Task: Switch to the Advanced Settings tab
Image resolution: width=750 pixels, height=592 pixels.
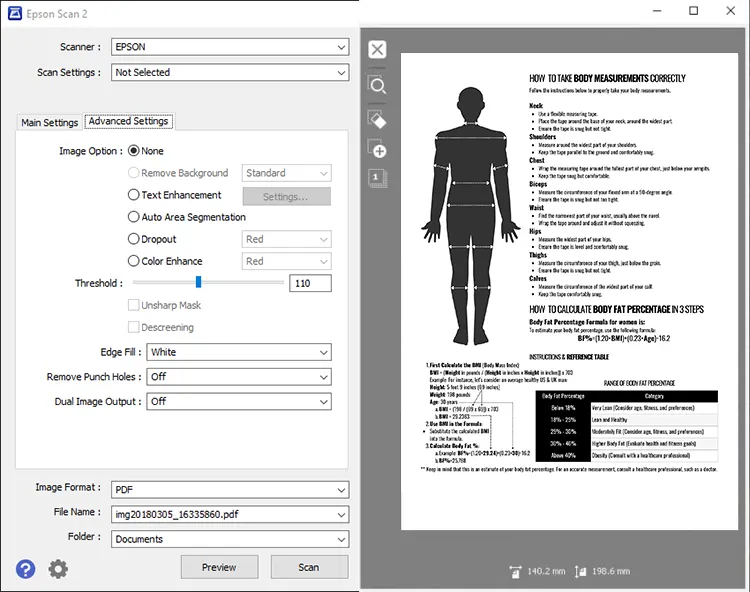Action: click(128, 121)
